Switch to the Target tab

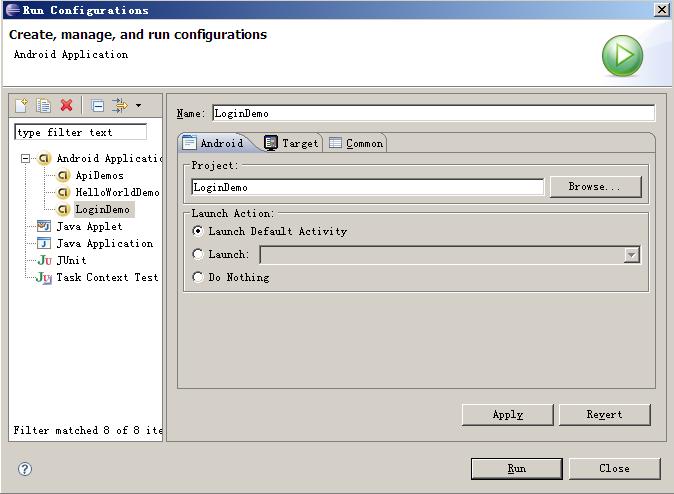[292, 143]
